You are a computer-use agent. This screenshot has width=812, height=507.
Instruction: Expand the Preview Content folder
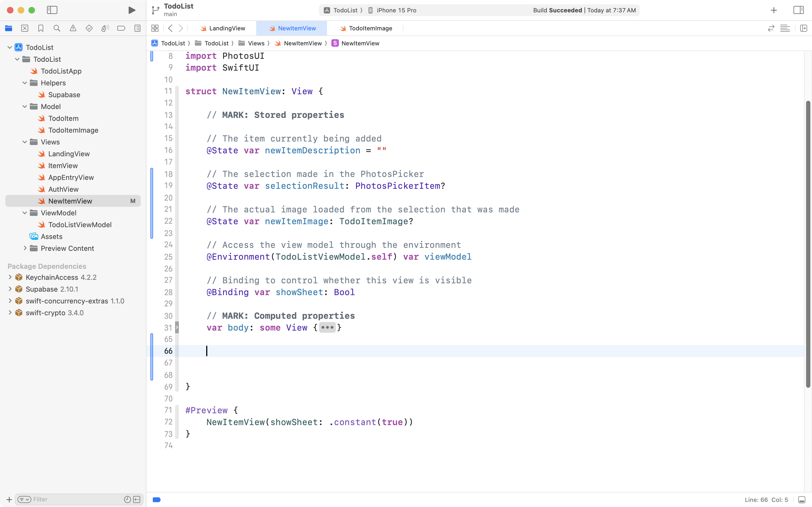tap(25, 248)
